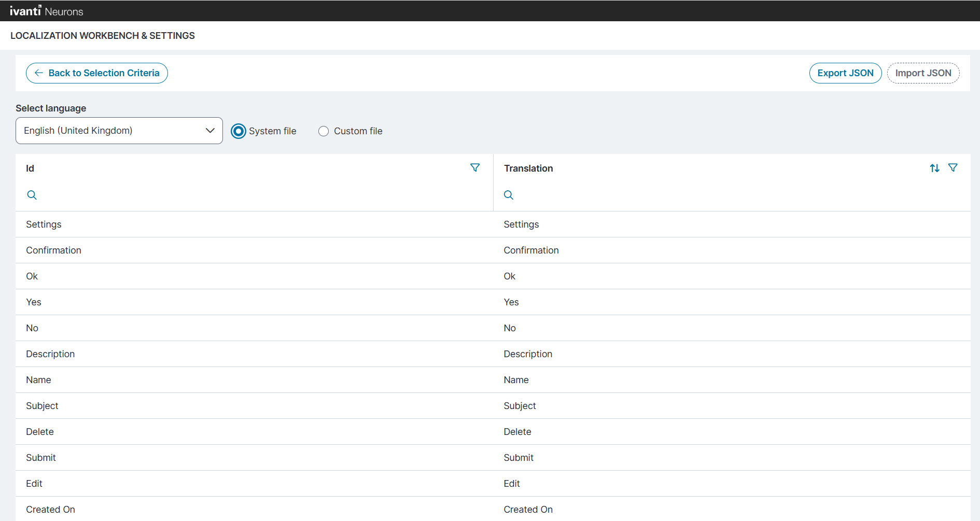The width and height of the screenshot is (980, 521).
Task: Click the Import JSON button
Action: [x=923, y=73]
